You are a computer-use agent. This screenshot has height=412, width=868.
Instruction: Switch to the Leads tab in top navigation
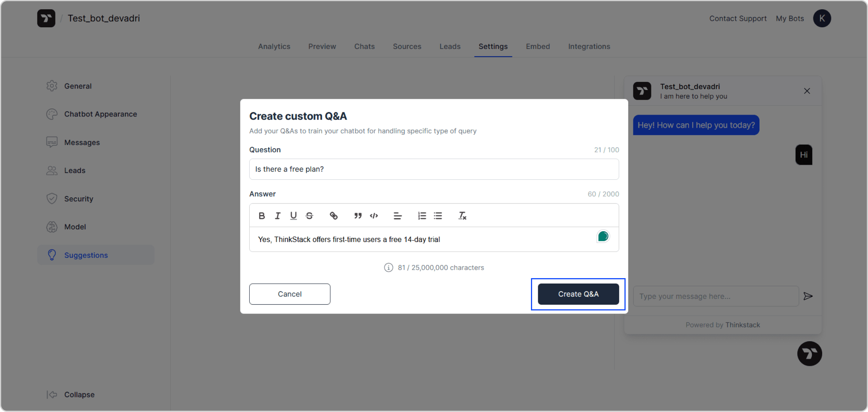[x=450, y=46]
